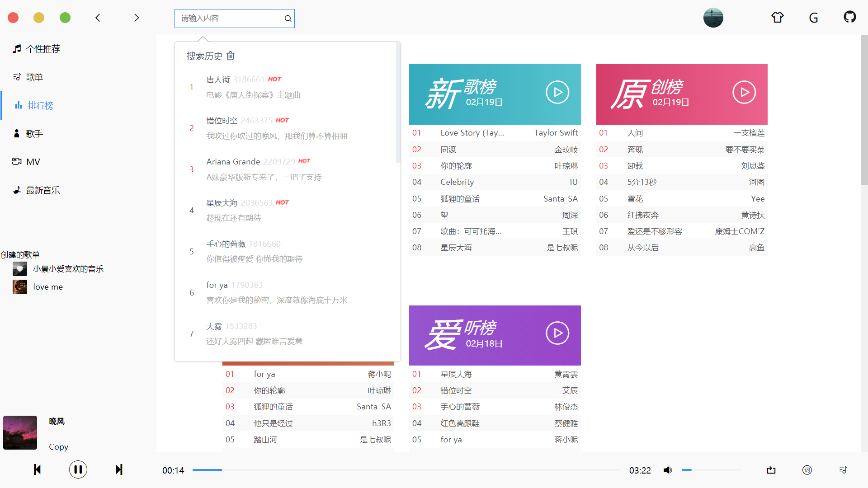Screen dimensions: 868x488
Task: Click the song title 晚风
Action: (57, 421)
